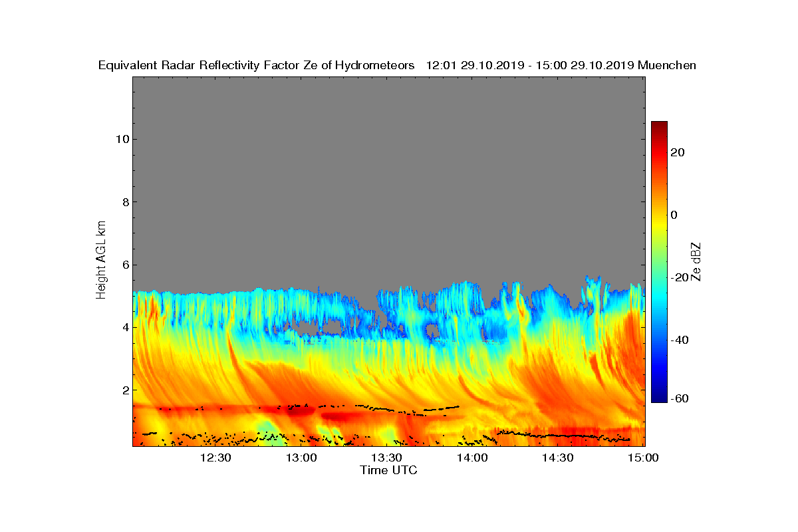The height and width of the screenshot is (532, 798).
Task: Click the colorbar tick label -20
Action: [680, 277]
